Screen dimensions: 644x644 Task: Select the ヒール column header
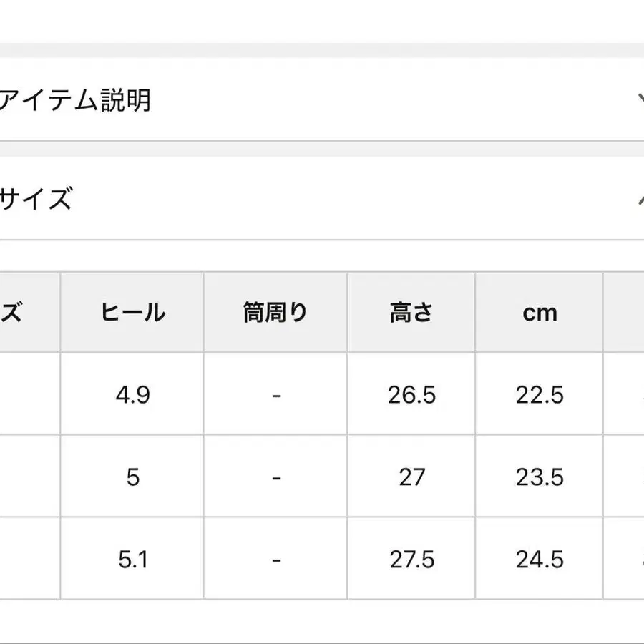click(131, 313)
